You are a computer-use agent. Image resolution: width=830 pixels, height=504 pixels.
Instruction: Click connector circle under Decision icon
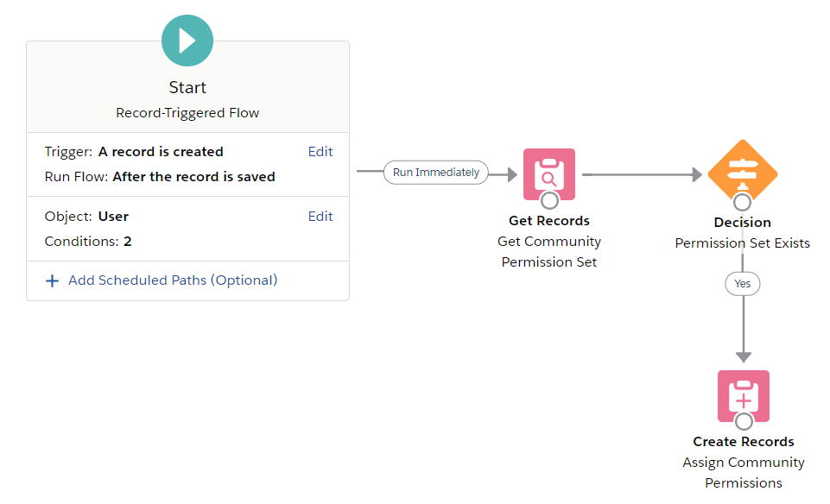coord(742,202)
